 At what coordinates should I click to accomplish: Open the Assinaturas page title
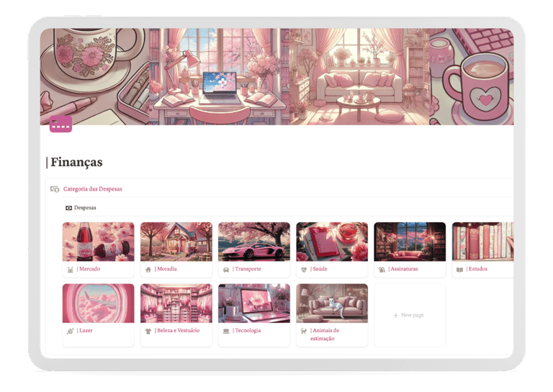(403, 269)
